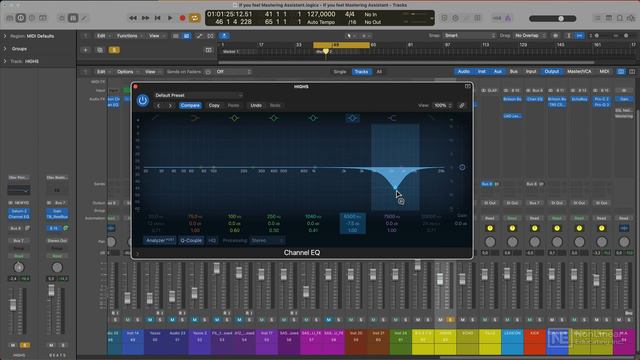Change the plugin View 100% size dropdown
This screenshot has height=360, width=640.
click(x=443, y=105)
